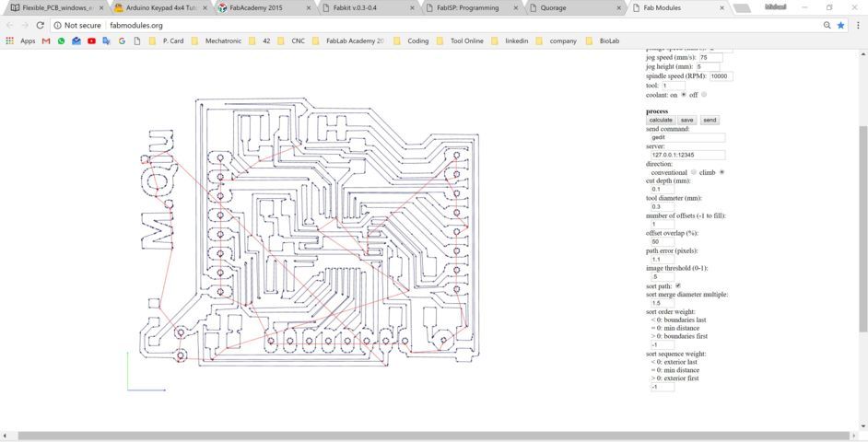Choose conventional cut direction
Screen dimensions: 868x442
tap(694, 172)
